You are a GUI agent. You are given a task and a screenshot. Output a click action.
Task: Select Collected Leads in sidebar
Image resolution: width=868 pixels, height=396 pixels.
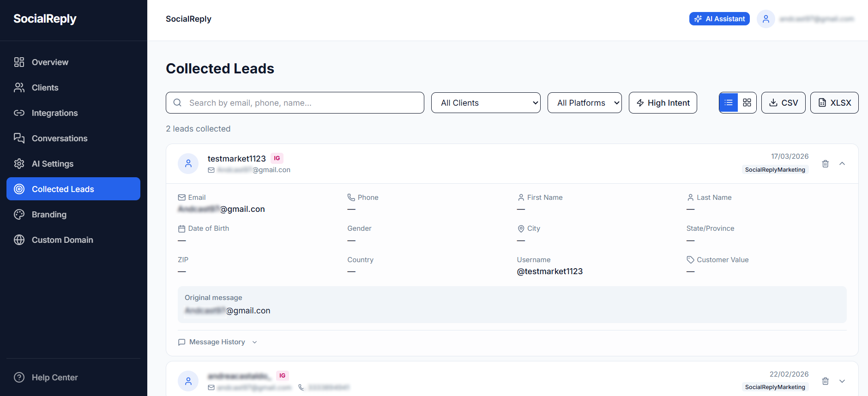pyautogui.click(x=73, y=189)
